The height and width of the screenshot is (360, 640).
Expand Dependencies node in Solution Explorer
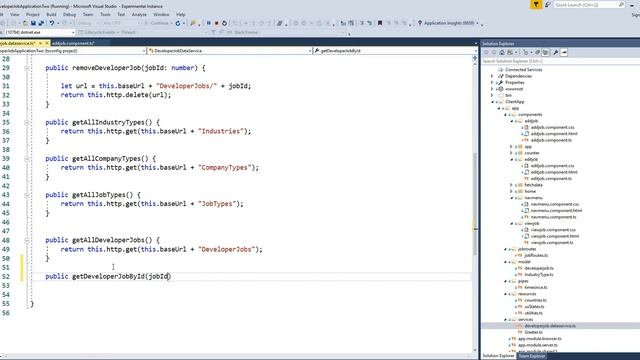(x=492, y=76)
